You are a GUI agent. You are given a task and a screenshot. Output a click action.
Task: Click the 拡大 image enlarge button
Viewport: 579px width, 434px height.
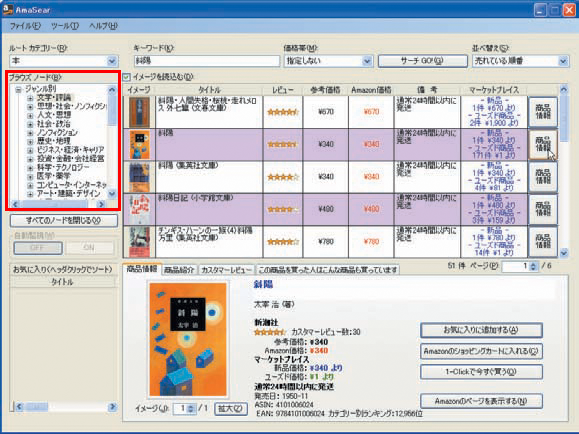tap(231, 409)
